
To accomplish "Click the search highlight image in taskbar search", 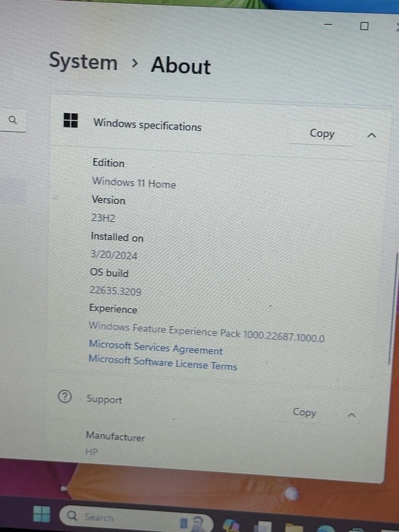I will coord(193,523).
